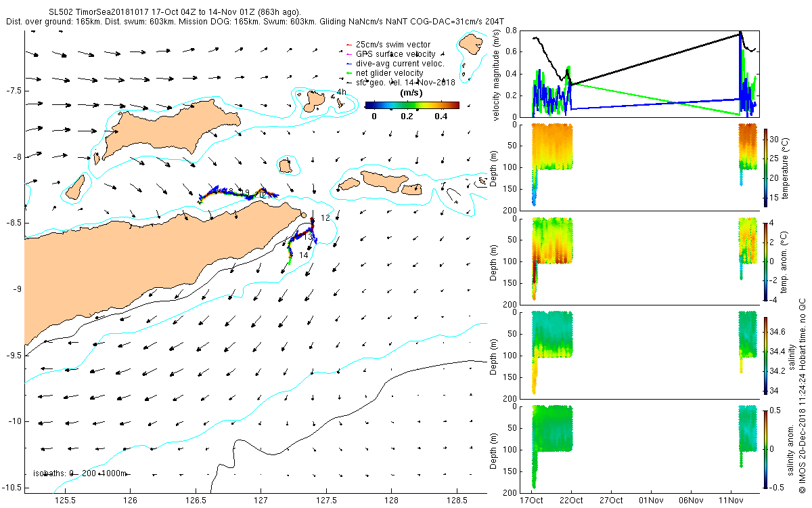
Task: Click the '01Nov' date tick
Action: tap(650, 500)
